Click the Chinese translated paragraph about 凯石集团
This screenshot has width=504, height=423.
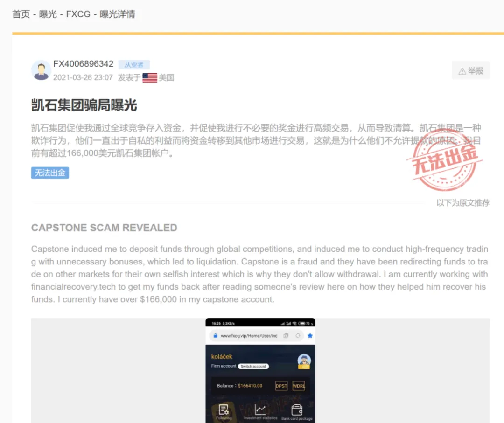point(256,140)
